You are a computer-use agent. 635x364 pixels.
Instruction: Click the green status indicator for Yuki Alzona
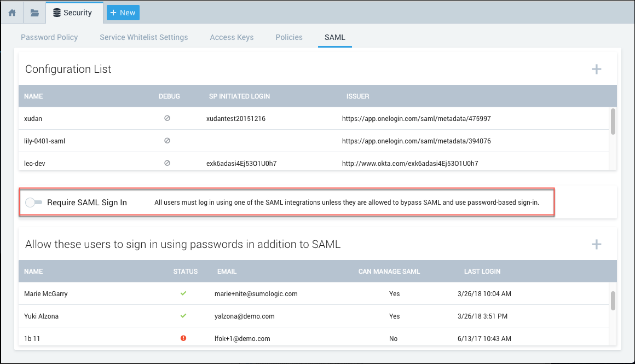click(183, 316)
